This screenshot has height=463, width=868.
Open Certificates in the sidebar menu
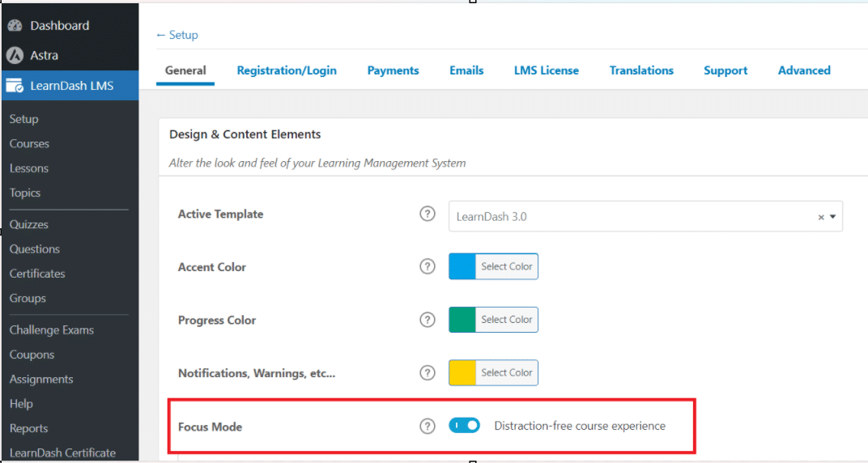(37, 274)
